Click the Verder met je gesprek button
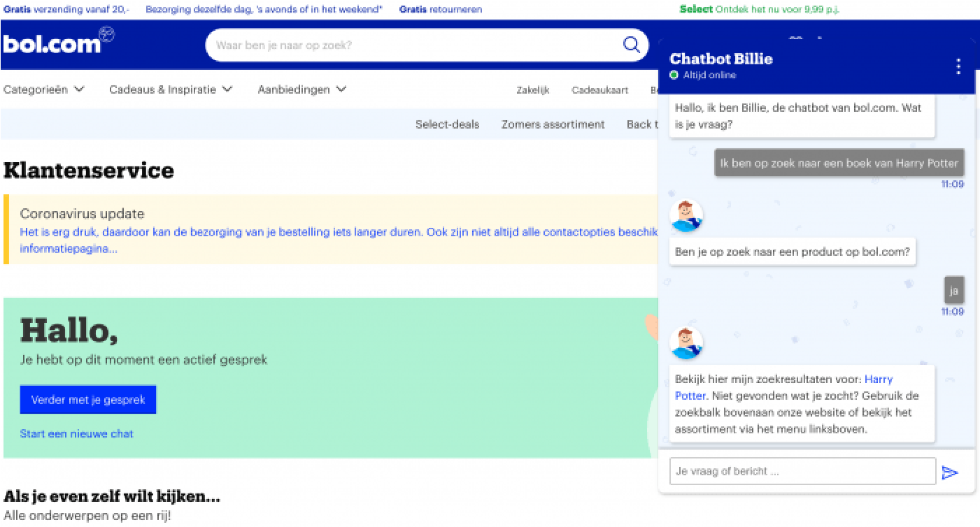980x527 pixels. click(x=88, y=400)
